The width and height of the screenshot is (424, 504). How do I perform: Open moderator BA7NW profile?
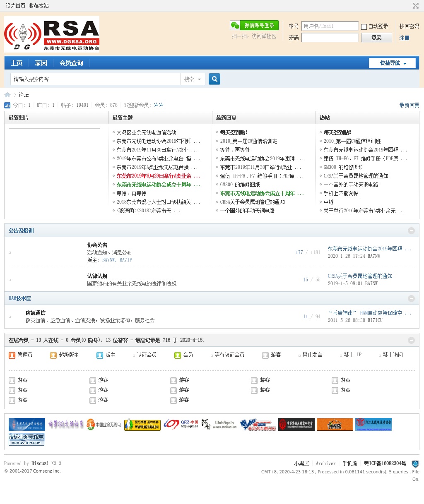tap(108, 260)
